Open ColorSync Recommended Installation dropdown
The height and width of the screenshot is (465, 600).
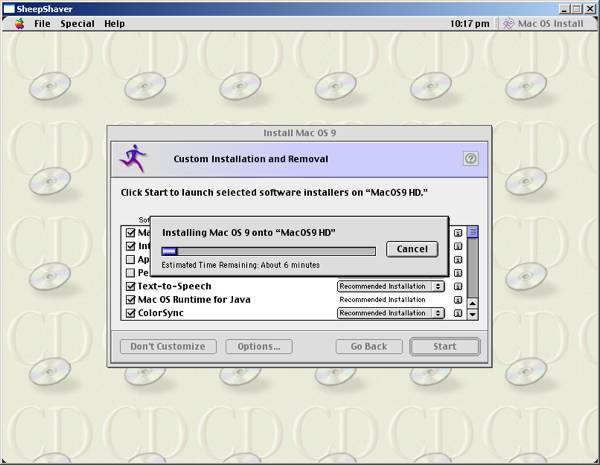[390, 313]
